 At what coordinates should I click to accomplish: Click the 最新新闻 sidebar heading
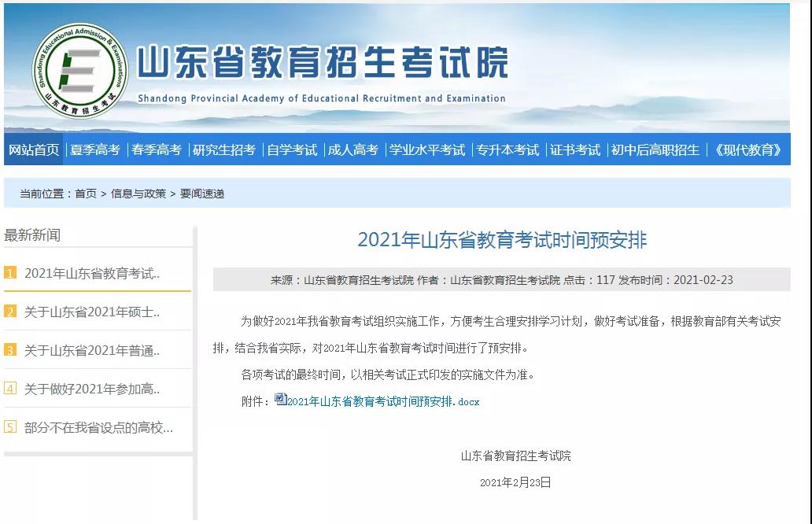pyautogui.click(x=32, y=235)
